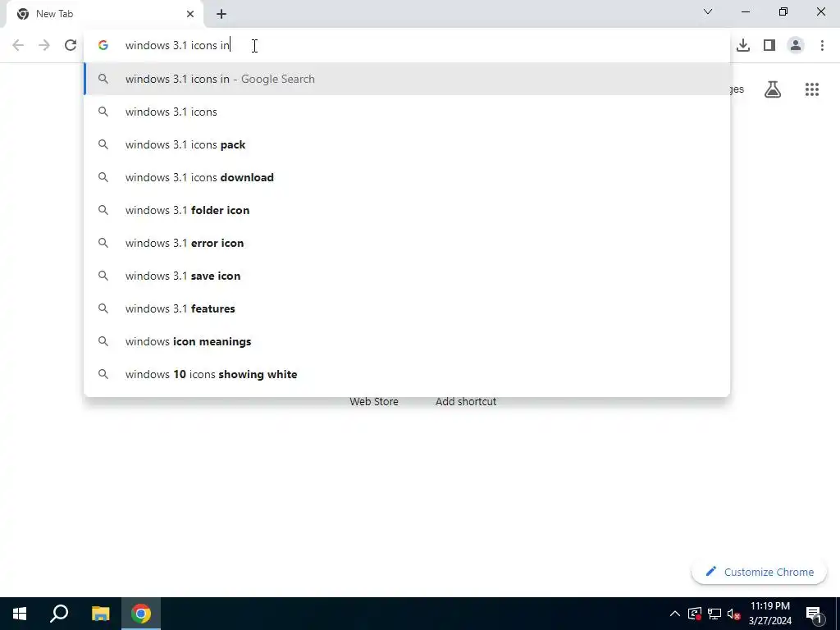840x630 pixels.
Task: Open the notification center icon
Action: (814, 614)
